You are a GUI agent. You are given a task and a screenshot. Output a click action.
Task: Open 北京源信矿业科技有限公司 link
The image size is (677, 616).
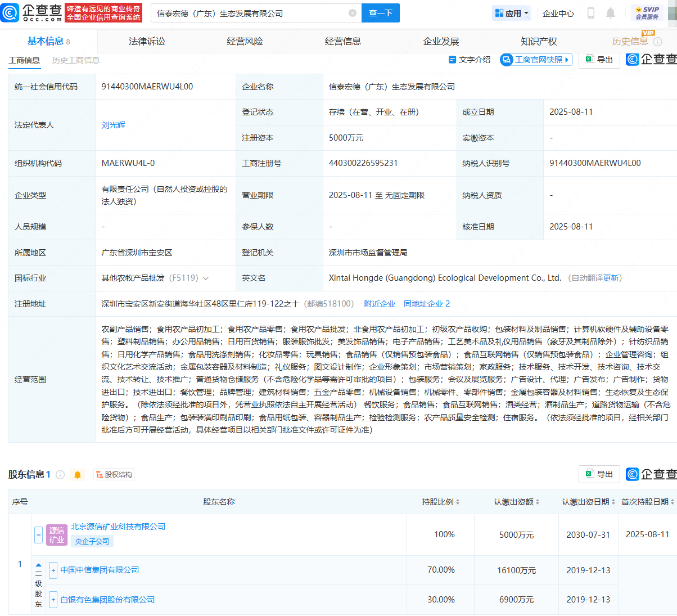coord(118,527)
